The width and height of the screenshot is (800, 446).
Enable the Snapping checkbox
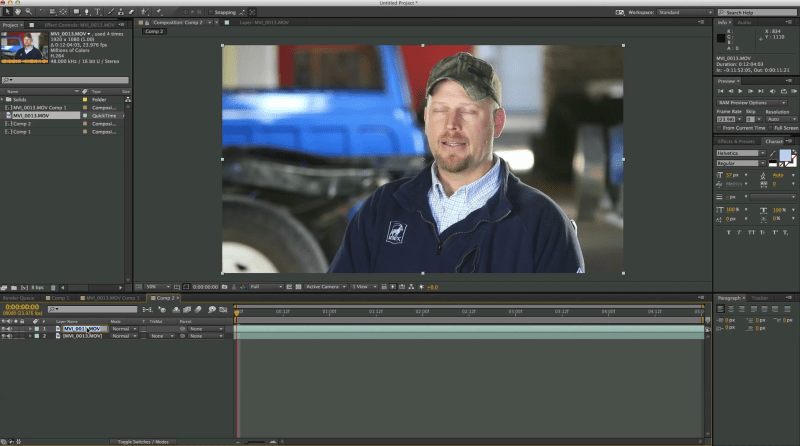pyautogui.click(x=211, y=12)
